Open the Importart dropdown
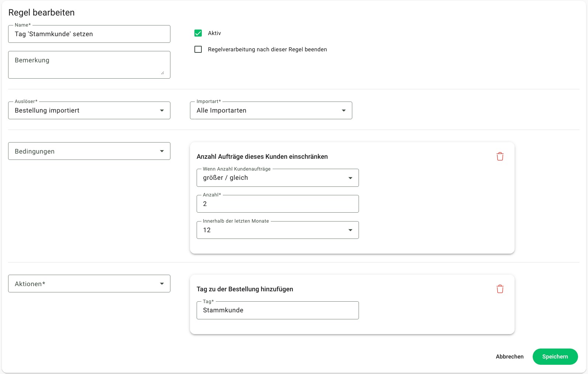 [271, 110]
